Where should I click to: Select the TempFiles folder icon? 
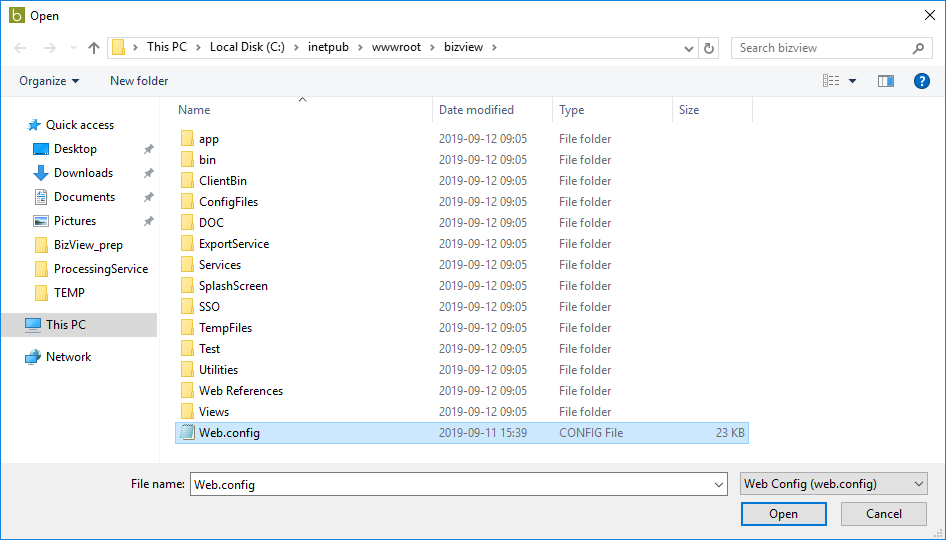click(188, 328)
